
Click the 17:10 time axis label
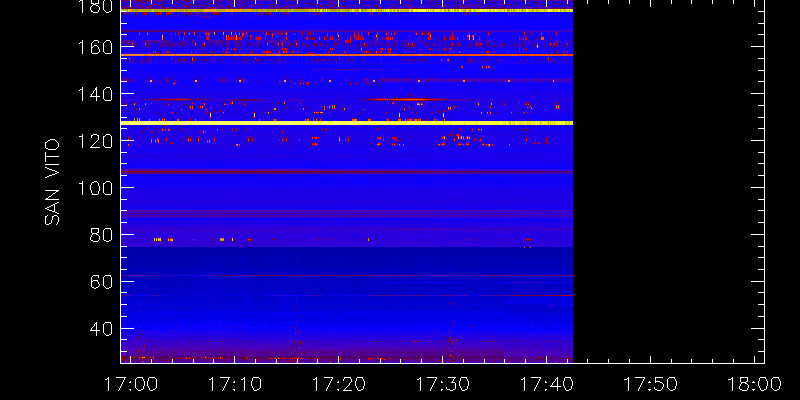(x=234, y=384)
